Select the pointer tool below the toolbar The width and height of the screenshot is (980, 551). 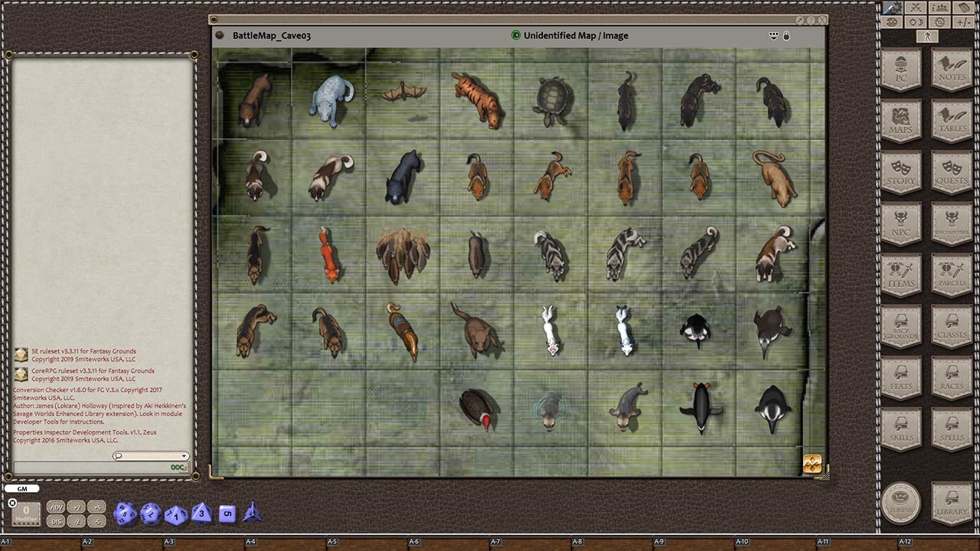coord(927,36)
